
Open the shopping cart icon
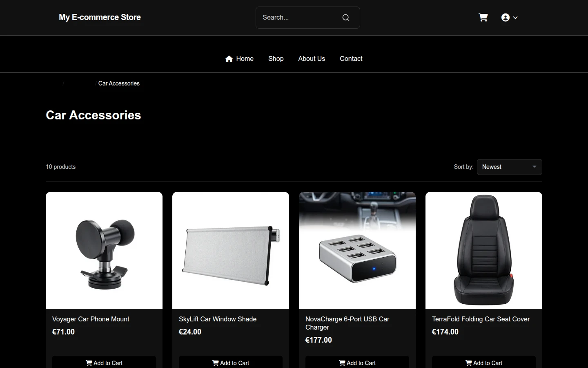click(483, 18)
